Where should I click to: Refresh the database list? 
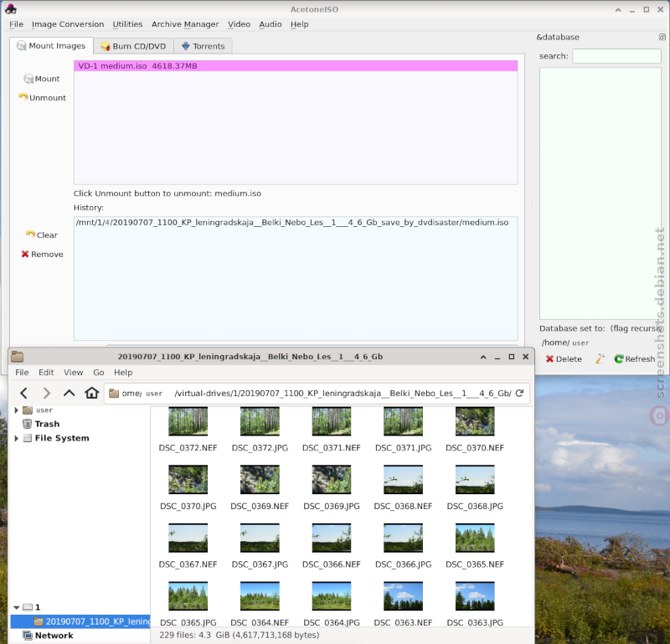(635, 359)
